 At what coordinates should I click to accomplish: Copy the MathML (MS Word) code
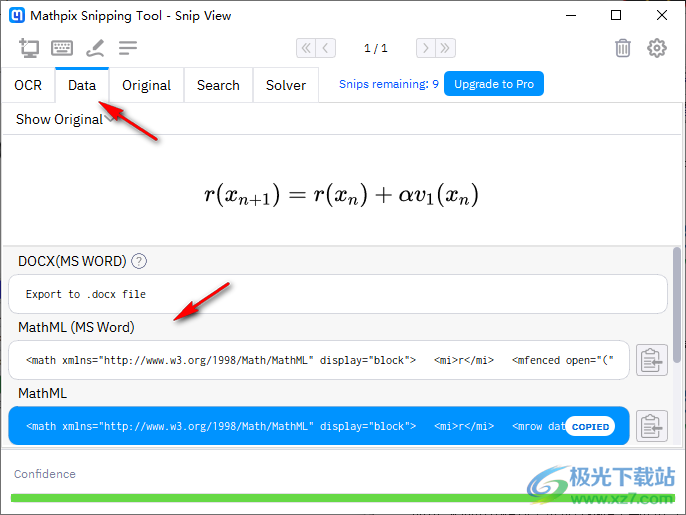pyautogui.click(x=651, y=360)
